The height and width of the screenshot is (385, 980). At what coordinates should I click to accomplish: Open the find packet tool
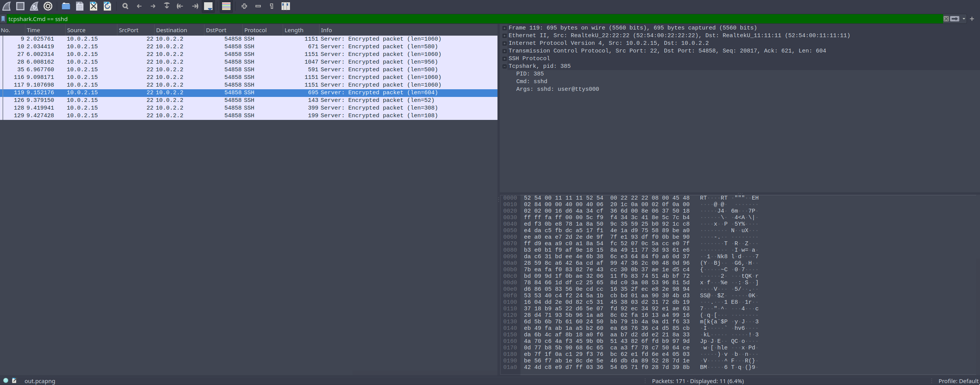pos(125,6)
